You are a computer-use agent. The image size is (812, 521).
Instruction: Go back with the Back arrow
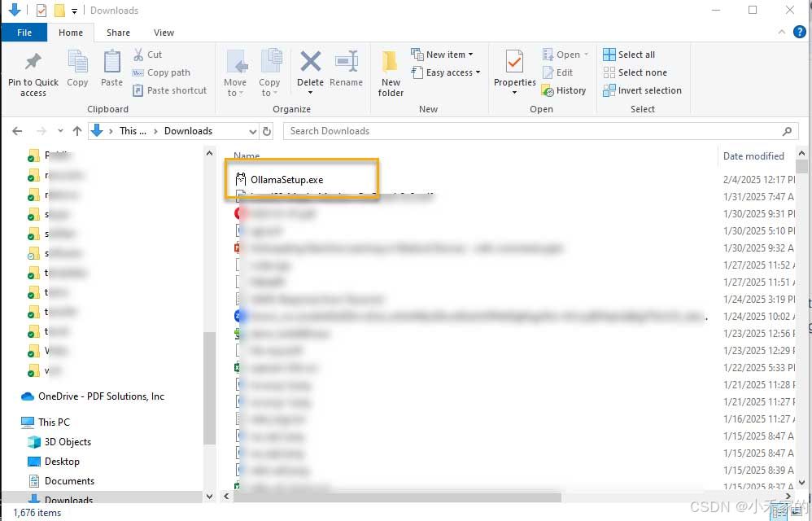(17, 131)
